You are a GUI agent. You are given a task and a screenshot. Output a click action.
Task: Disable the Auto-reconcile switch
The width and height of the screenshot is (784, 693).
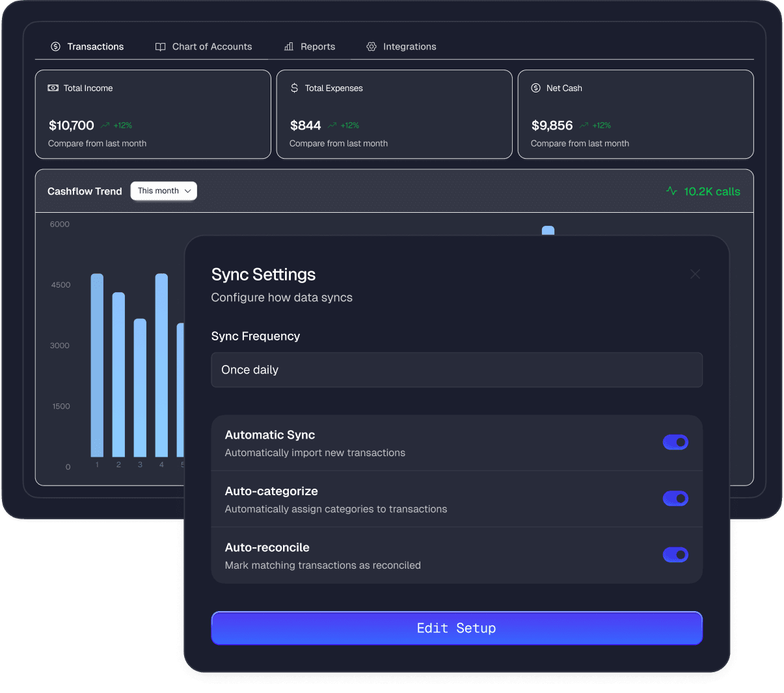[675, 554]
